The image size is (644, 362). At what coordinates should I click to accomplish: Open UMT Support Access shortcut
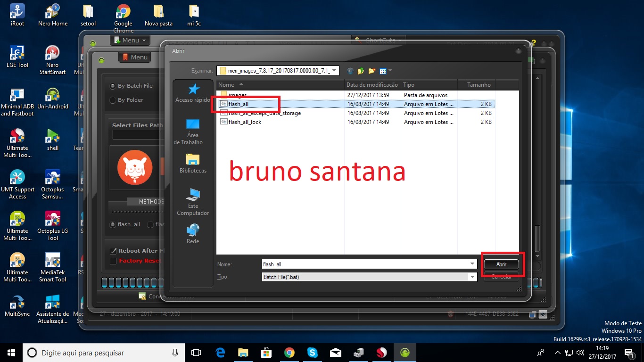(x=17, y=185)
